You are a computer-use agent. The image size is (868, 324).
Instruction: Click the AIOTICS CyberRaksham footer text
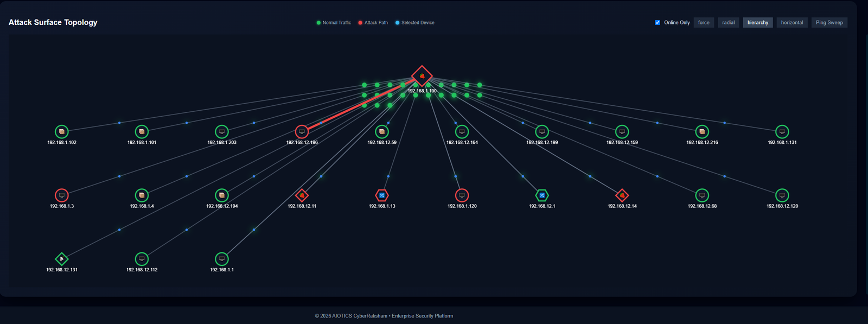pos(384,316)
